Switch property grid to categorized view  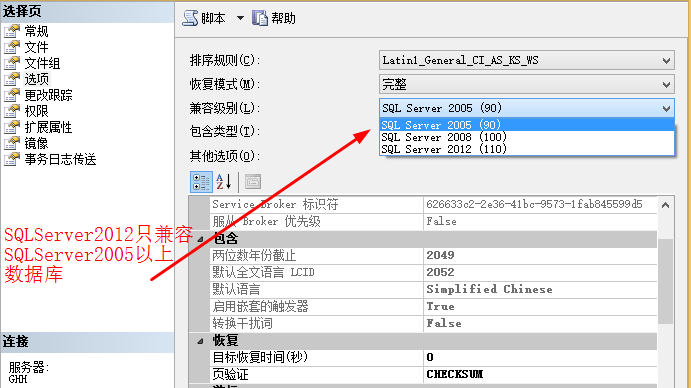tap(201, 182)
